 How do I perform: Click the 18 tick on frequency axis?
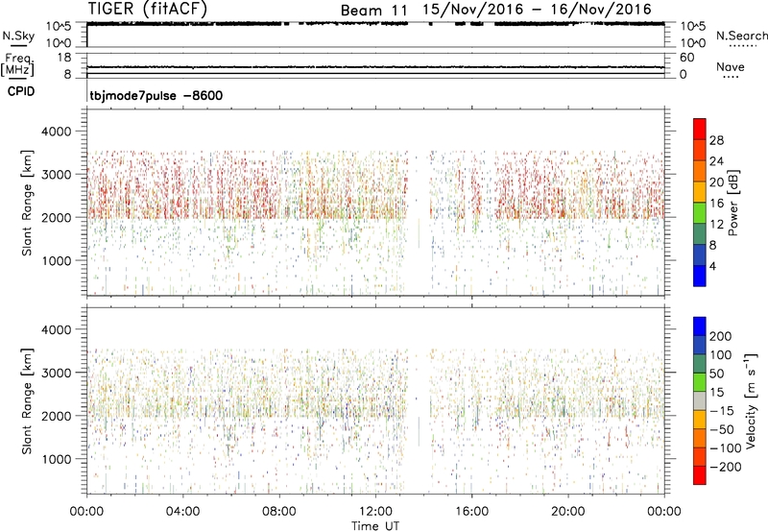pos(63,58)
